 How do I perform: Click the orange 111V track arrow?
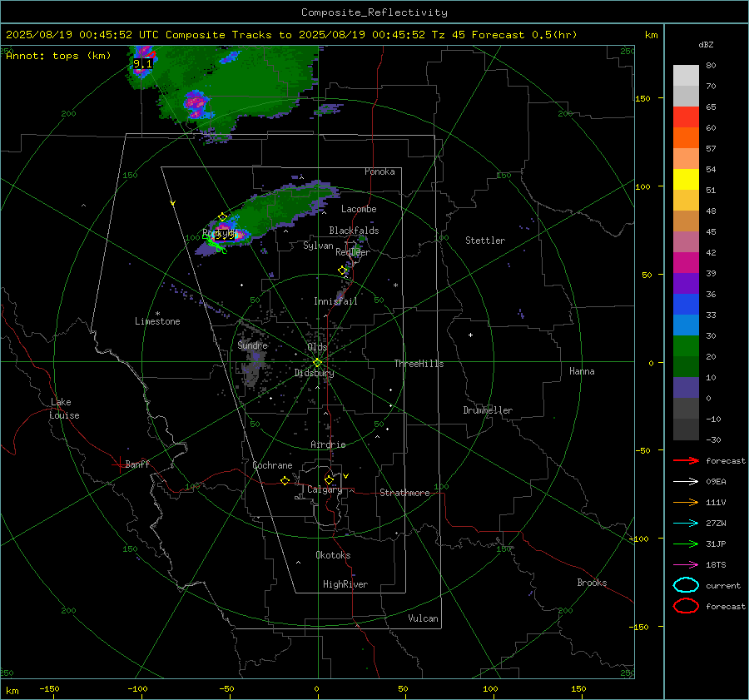tap(686, 502)
